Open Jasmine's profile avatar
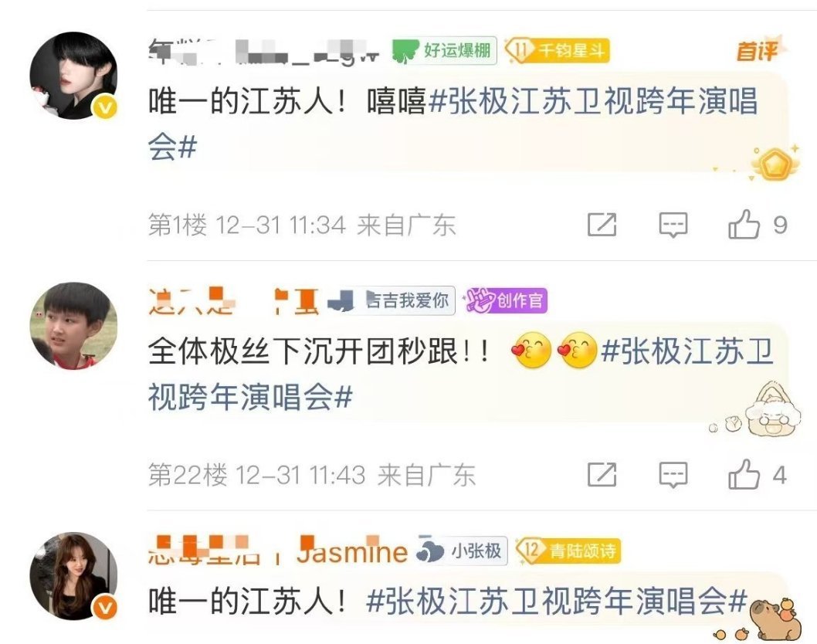The height and width of the screenshot is (644, 817). pyautogui.click(x=73, y=576)
